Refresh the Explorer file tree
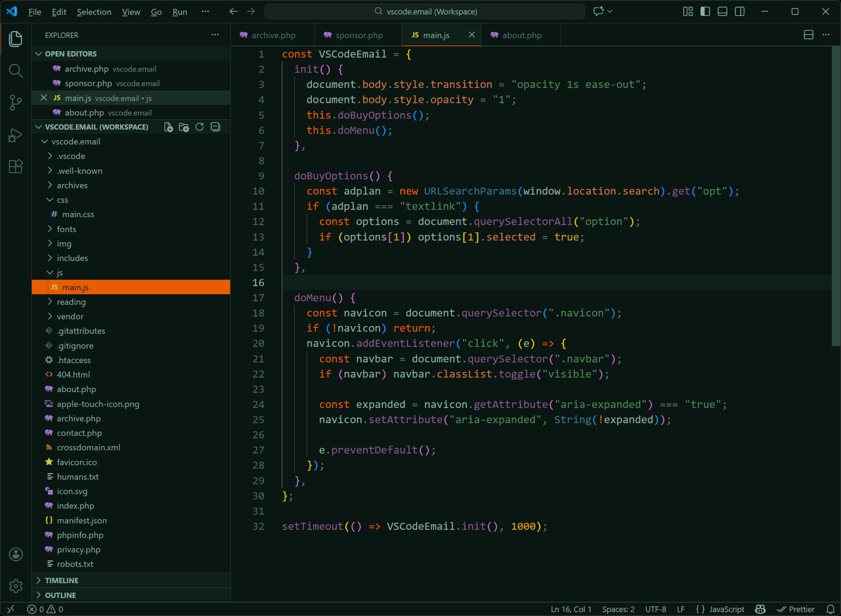This screenshot has width=841, height=616. (200, 126)
